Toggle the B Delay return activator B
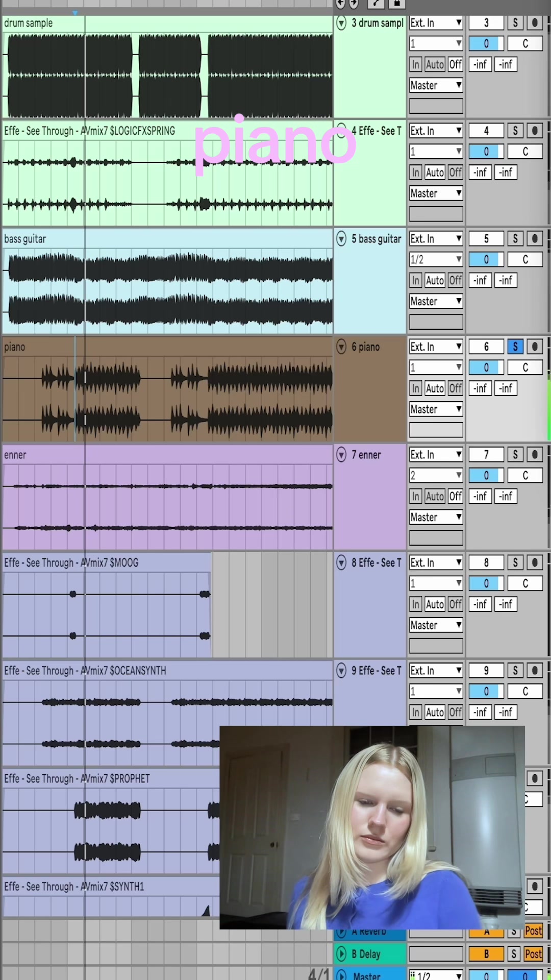Viewport: 551px width, 980px height. click(486, 953)
